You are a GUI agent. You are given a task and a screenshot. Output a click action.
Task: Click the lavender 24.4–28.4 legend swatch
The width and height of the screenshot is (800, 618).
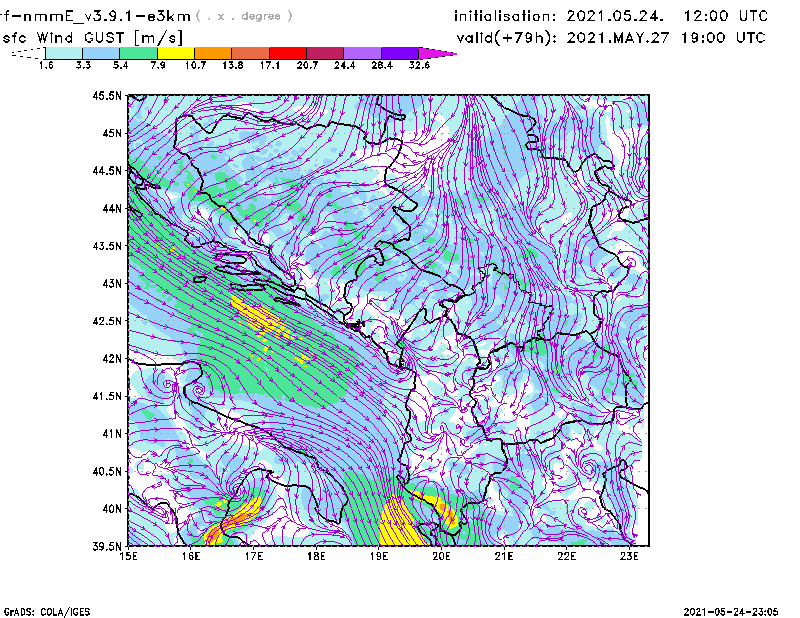tap(362, 53)
